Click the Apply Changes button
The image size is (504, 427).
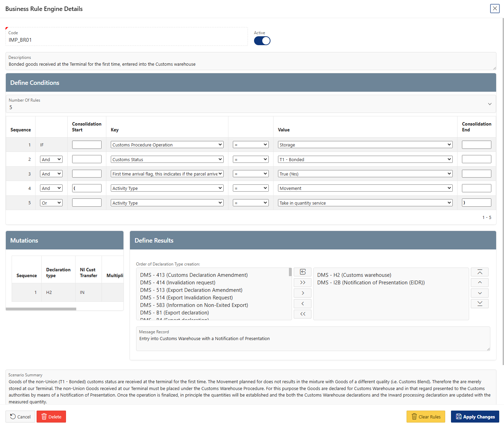click(475, 417)
